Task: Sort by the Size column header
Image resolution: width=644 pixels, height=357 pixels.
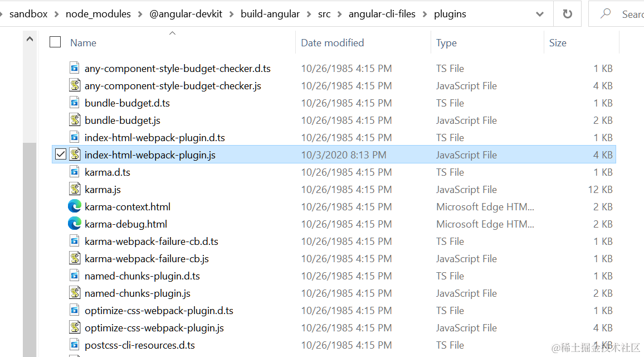Action: (557, 43)
